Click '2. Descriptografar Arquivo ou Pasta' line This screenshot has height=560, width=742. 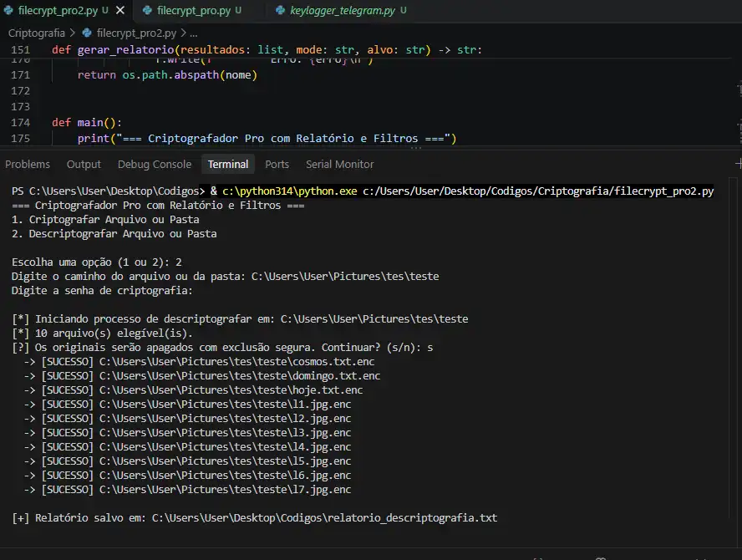[x=114, y=234]
